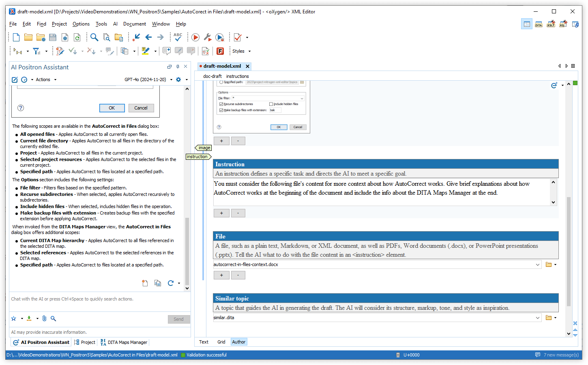588x365 pixels.
Task: Click the Find in Files toolbar icon
Action: 107,37
